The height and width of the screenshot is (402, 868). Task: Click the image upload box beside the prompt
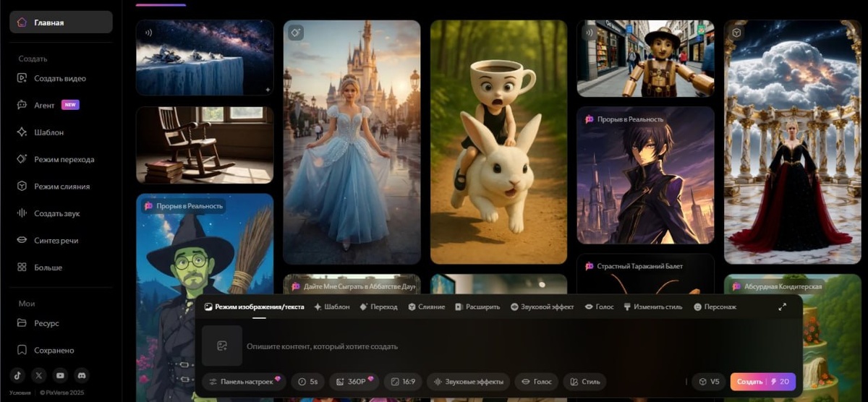[223, 346]
